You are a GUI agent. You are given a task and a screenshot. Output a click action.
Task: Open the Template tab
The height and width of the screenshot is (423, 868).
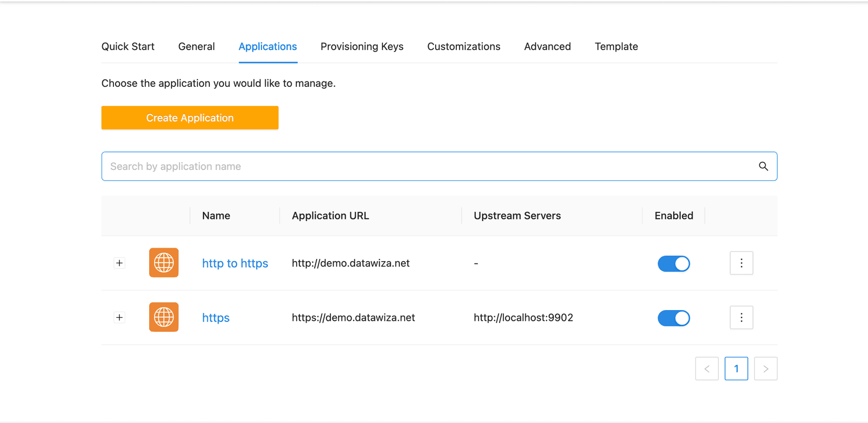click(616, 47)
